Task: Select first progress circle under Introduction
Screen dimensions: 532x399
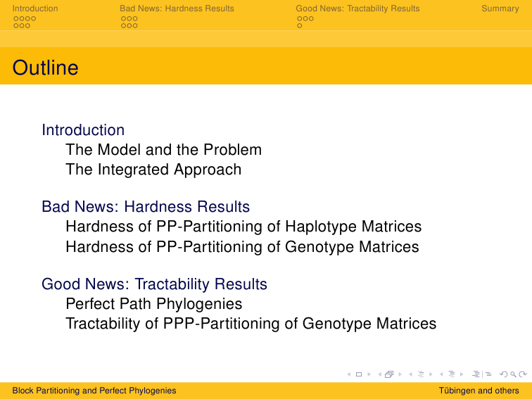Action: coord(16,19)
